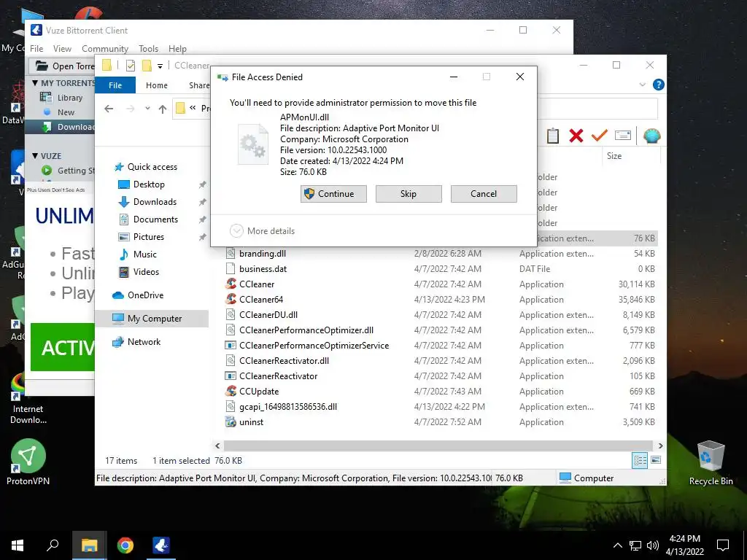Image resolution: width=747 pixels, height=560 pixels.
Task: Collapse the VUZE section in Vuze sidebar
Action: tap(35, 156)
